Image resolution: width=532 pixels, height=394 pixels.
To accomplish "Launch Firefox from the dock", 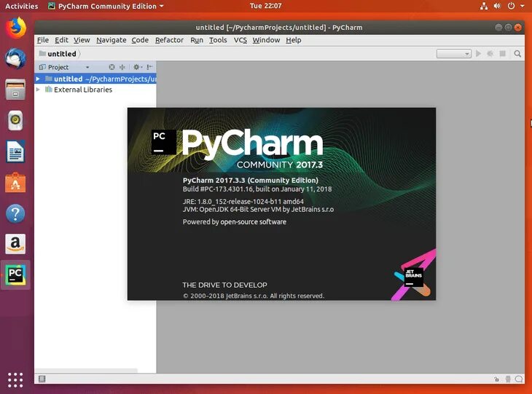I will (15, 28).
